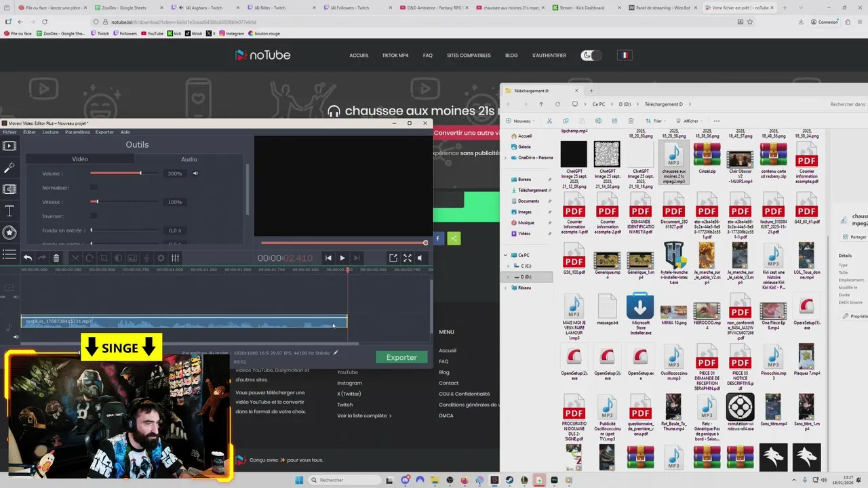Collapse the Ce PC tree node
This screenshot has width=868, height=488.
point(505,255)
